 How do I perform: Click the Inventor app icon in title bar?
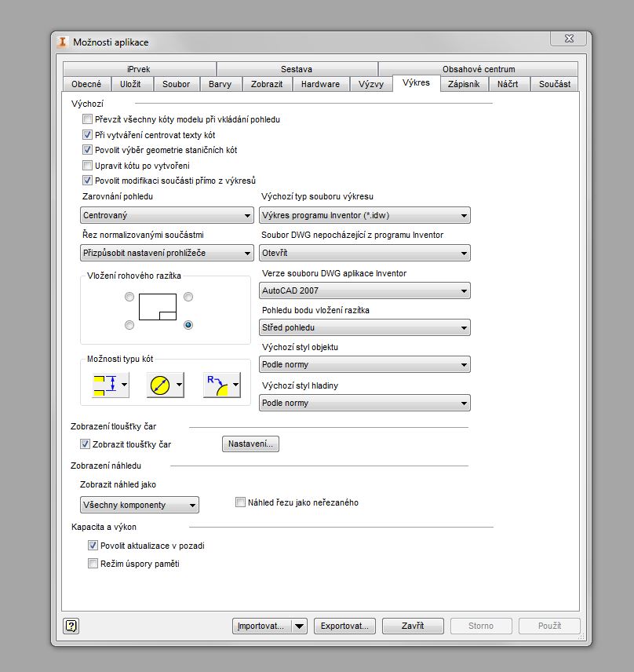coord(63,42)
